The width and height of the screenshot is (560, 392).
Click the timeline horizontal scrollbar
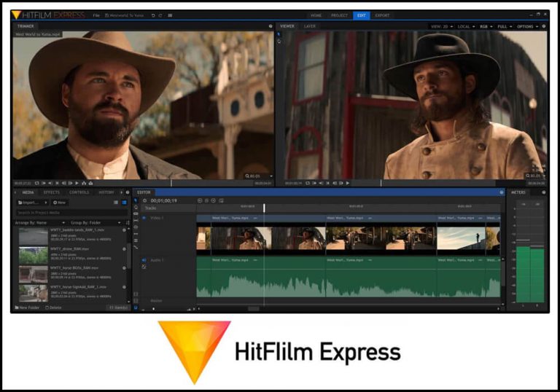point(254,309)
